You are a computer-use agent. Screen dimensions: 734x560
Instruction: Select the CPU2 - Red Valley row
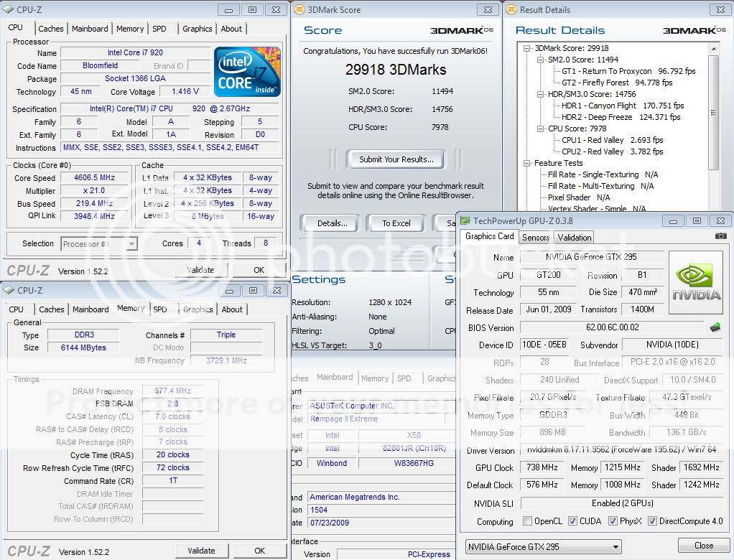[613, 151]
